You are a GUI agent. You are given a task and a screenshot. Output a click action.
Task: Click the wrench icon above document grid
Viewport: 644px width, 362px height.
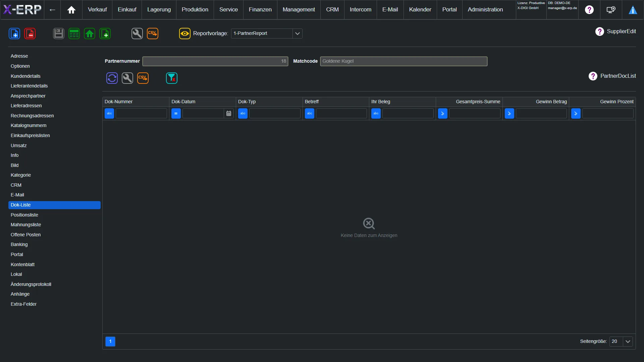coord(127,78)
